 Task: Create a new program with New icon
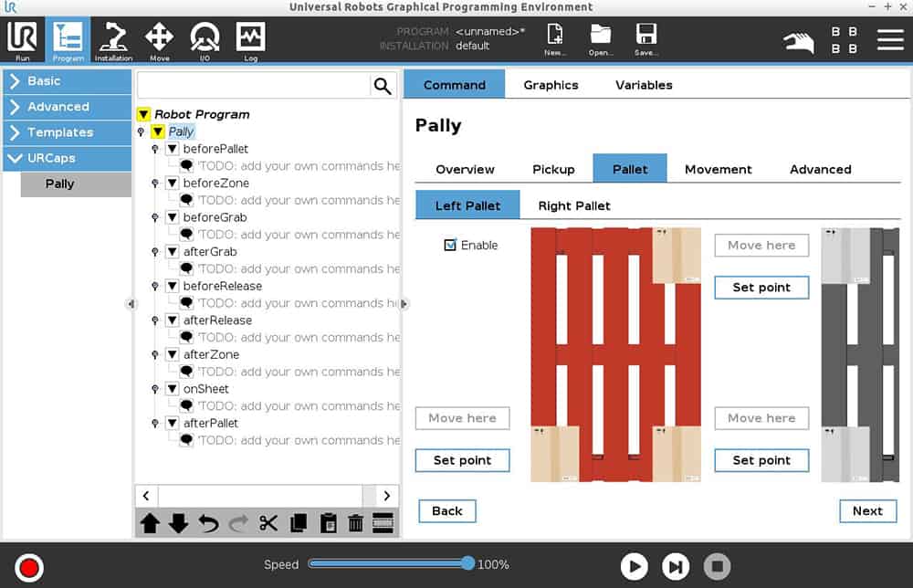pos(554,38)
